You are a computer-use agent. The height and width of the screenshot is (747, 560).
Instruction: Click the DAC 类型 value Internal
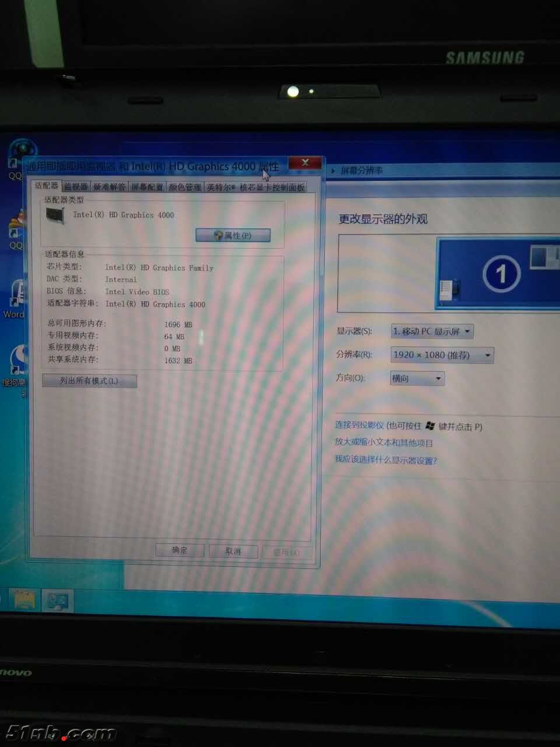(x=121, y=280)
